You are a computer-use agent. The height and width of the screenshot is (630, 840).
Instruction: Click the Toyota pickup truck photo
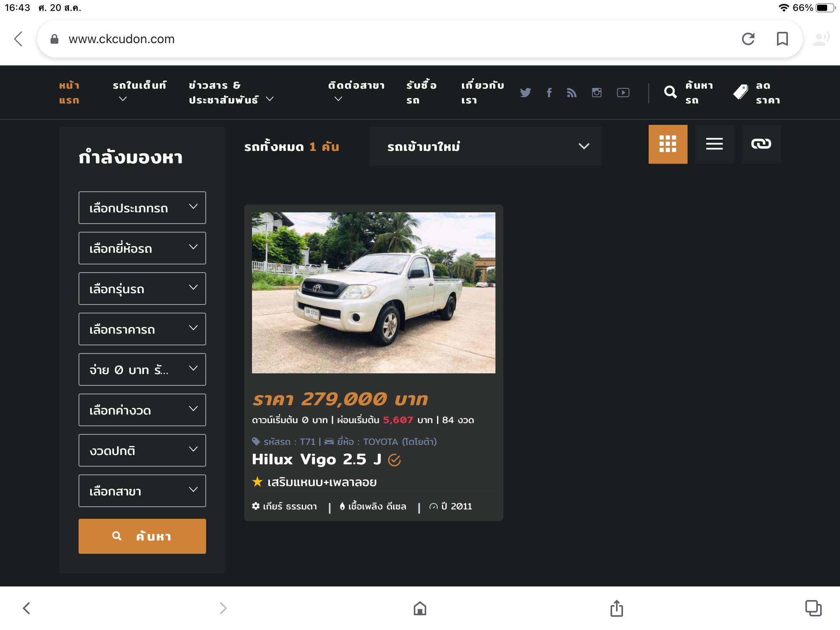click(373, 292)
